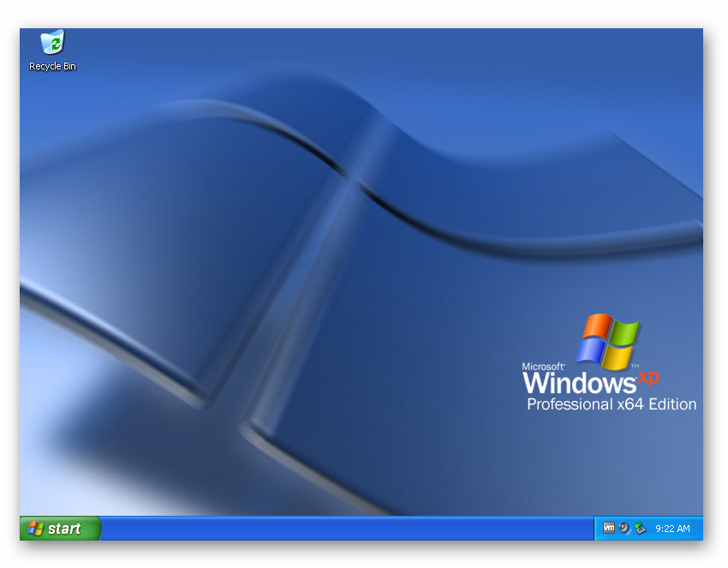Click the Professional x64 Edition text
The height and width of the screenshot is (568, 728).
pos(611,404)
